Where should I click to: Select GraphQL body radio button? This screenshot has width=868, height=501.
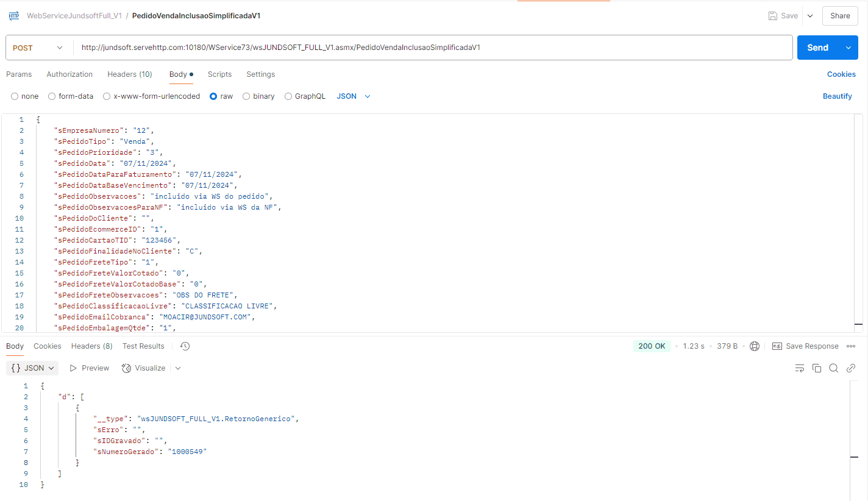288,96
